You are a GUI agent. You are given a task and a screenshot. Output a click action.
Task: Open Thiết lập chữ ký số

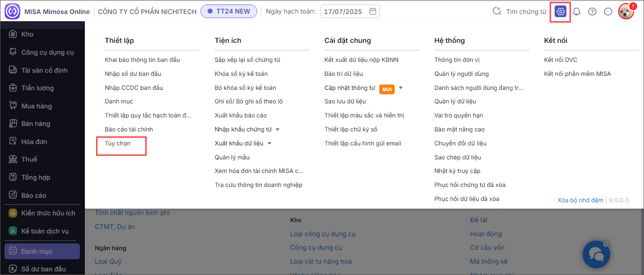351,129
